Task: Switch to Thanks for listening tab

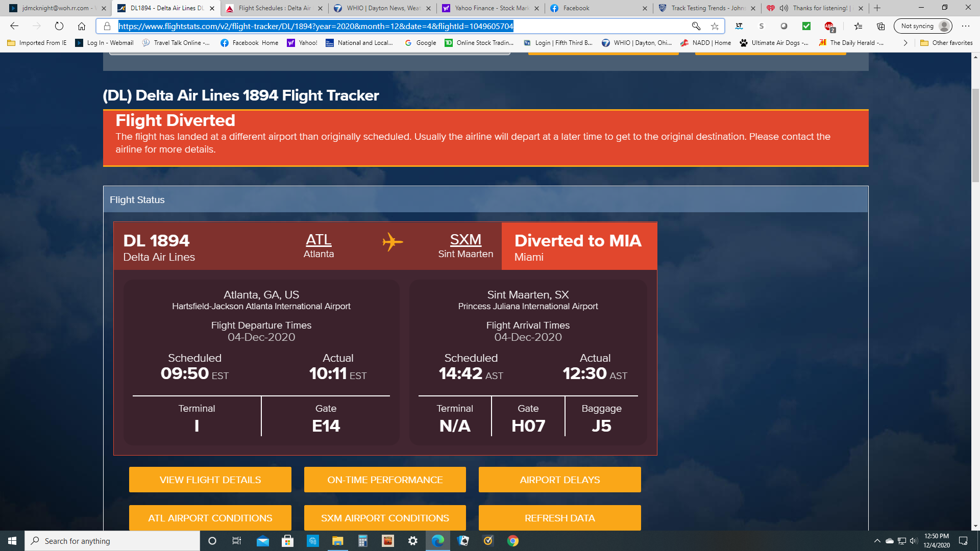Action: [x=815, y=8]
